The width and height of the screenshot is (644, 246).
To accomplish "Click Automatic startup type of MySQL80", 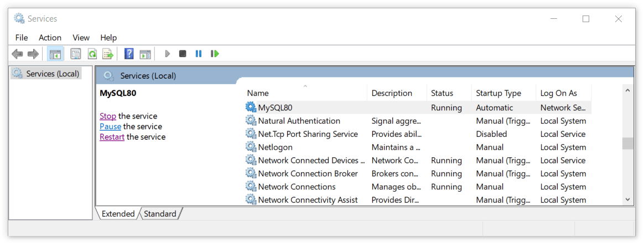I will coord(495,108).
